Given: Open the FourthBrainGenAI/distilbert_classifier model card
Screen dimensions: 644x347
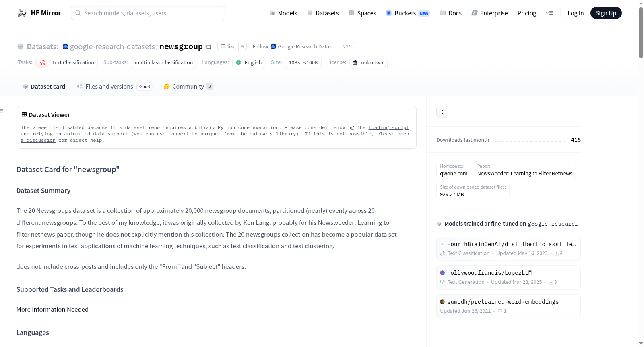Looking at the screenshot, I should 508,249.
